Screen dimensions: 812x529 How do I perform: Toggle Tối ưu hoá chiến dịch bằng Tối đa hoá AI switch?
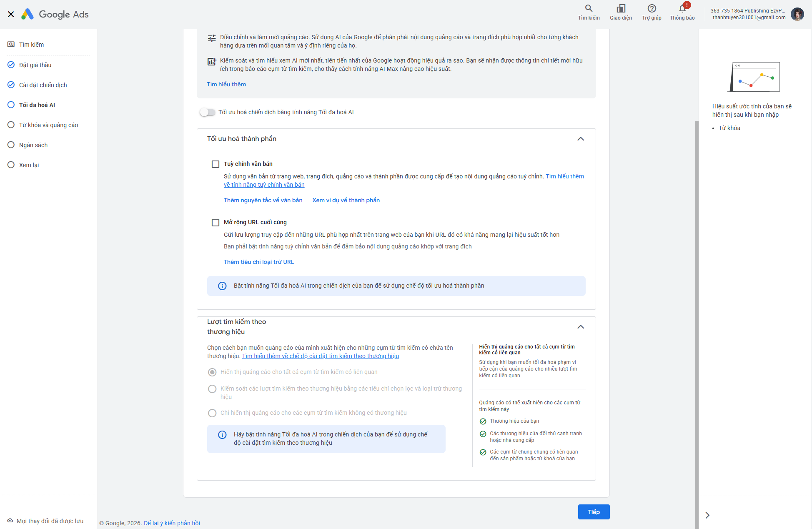pyautogui.click(x=207, y=112)
